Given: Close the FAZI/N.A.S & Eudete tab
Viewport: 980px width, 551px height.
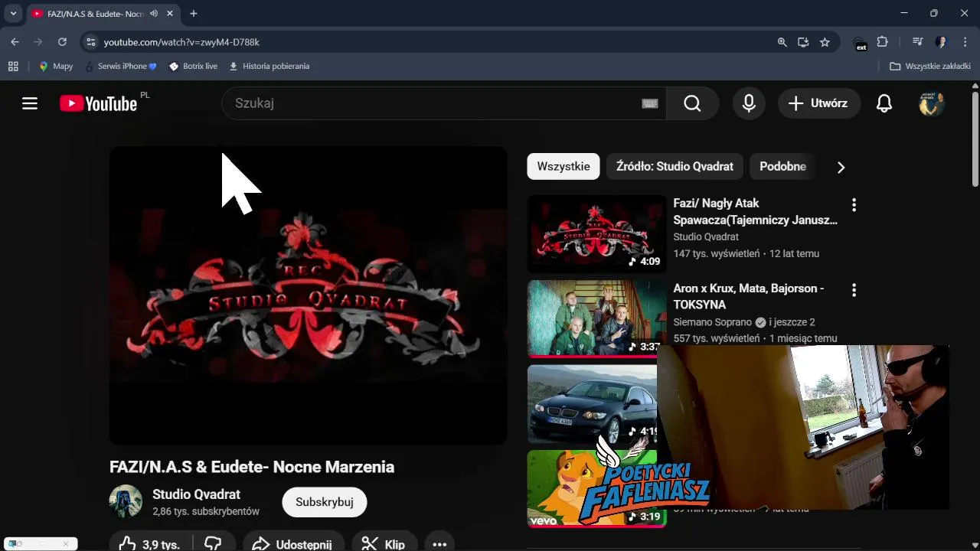Looking at the screenshot, I should [170, 14].
